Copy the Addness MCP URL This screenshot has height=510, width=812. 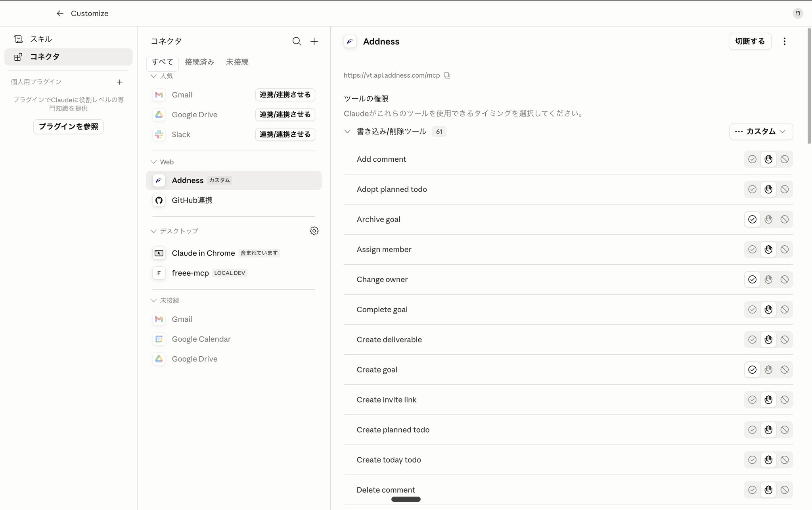pyautogui.click(x=447, y=75)
